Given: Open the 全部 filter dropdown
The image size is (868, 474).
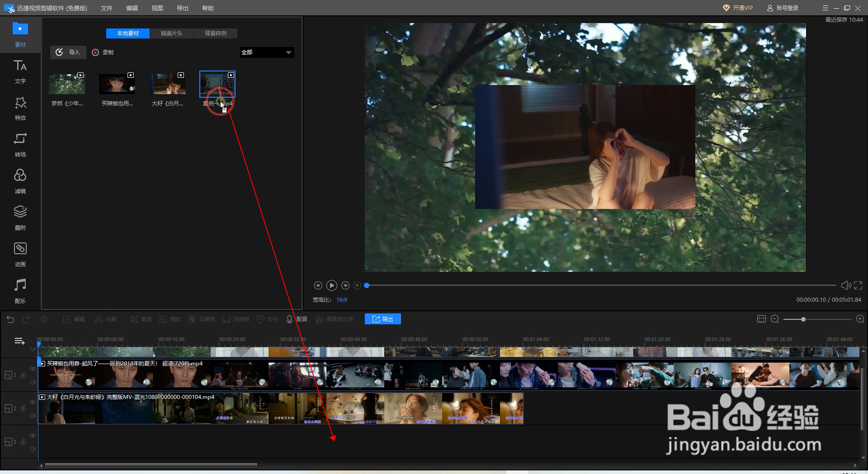Looking at the screenshot, I should (267, 52).
